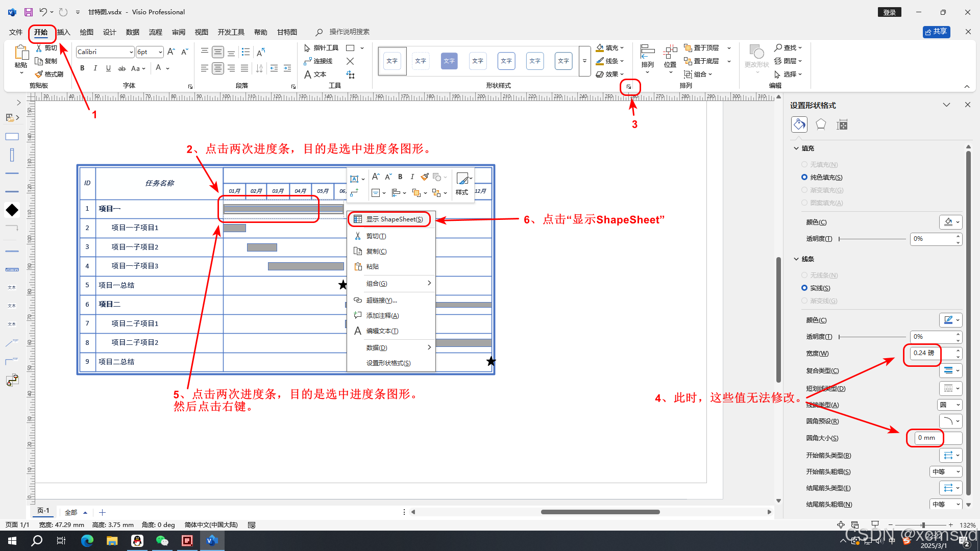This screenshot has height=551, width=980.
Task: Click the Bring to Front (置于顶层) icon
Action: click(688, 48)
